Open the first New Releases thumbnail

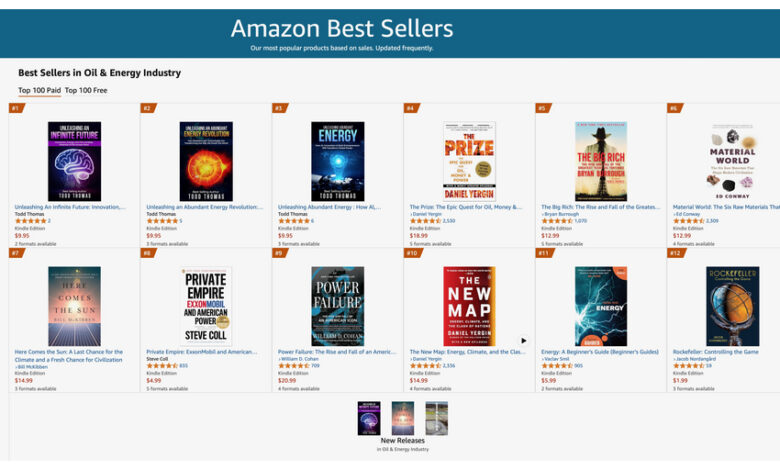tap(369, 418)
